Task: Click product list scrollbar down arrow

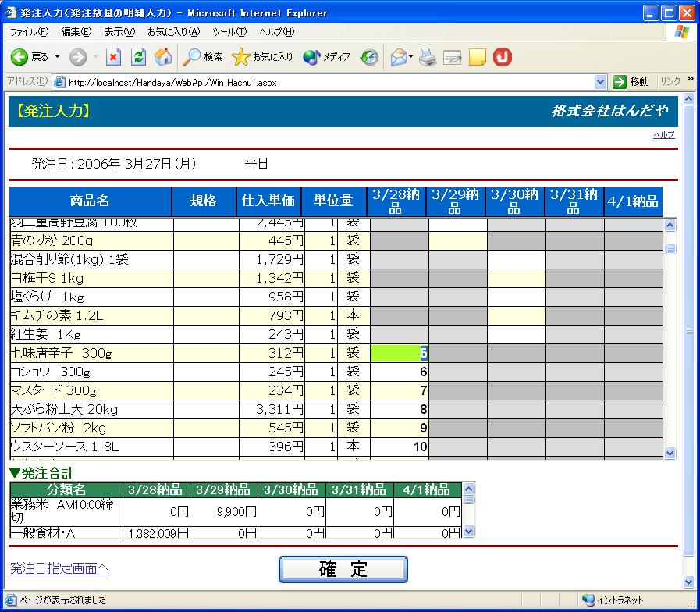Action: [670, 454]
